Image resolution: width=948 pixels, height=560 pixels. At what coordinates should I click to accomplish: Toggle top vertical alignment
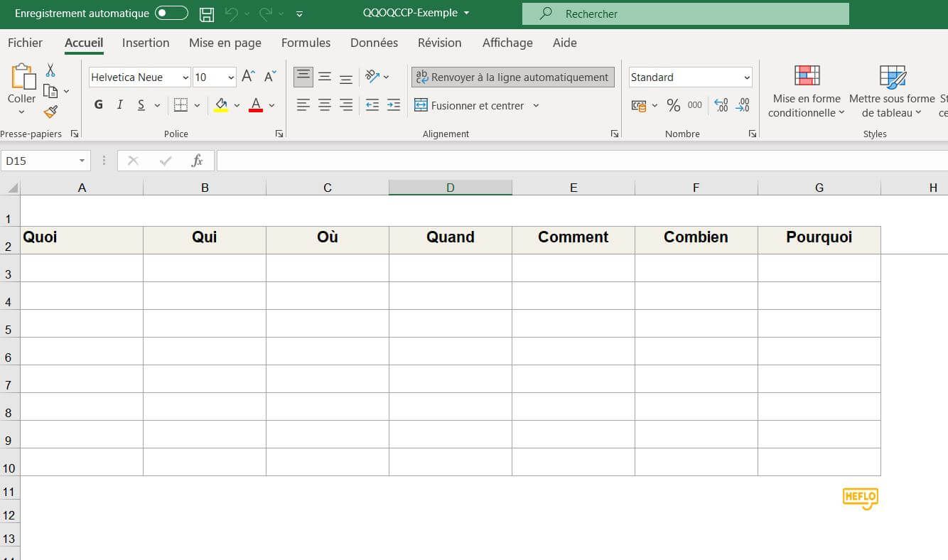[x=303, y=77]
